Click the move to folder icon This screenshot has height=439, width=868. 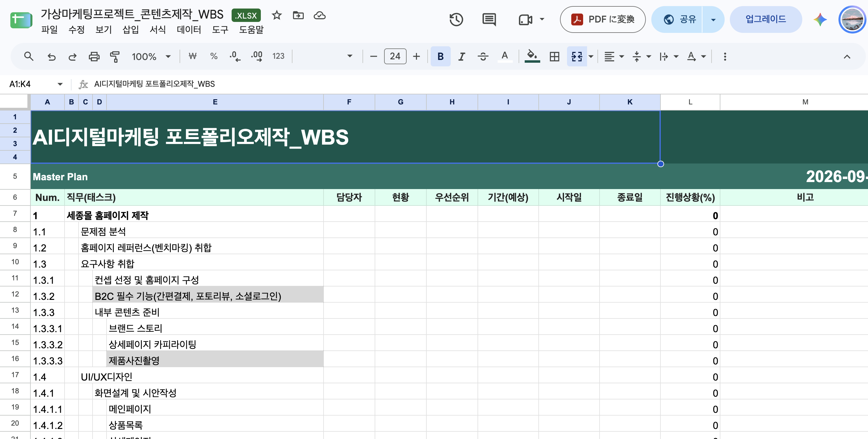click(x=298, y=15)
